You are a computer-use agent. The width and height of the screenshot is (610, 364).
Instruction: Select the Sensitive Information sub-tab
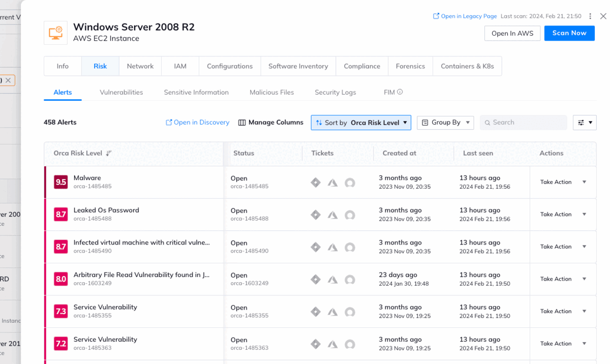[196, 93]
